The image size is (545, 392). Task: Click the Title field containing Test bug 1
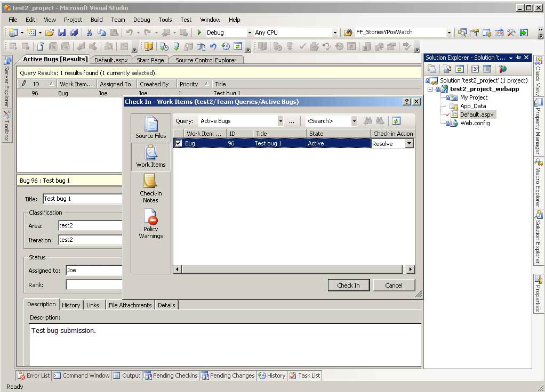(x=82, y=199)
